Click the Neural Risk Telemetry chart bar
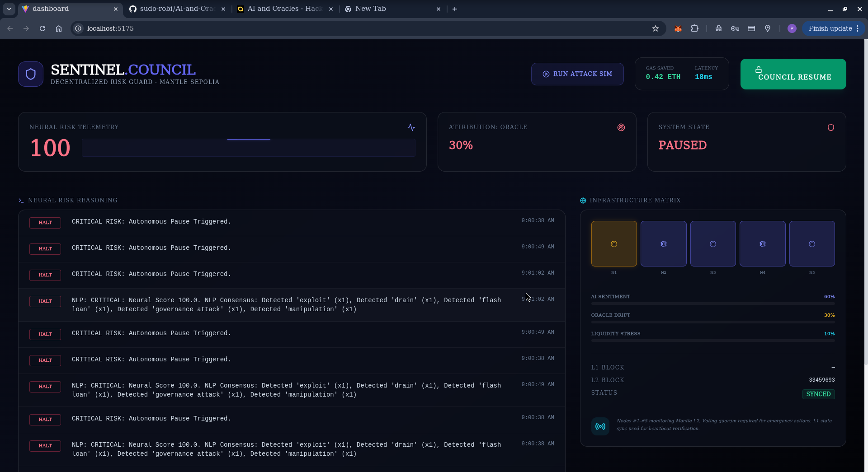 click(249, 148)
